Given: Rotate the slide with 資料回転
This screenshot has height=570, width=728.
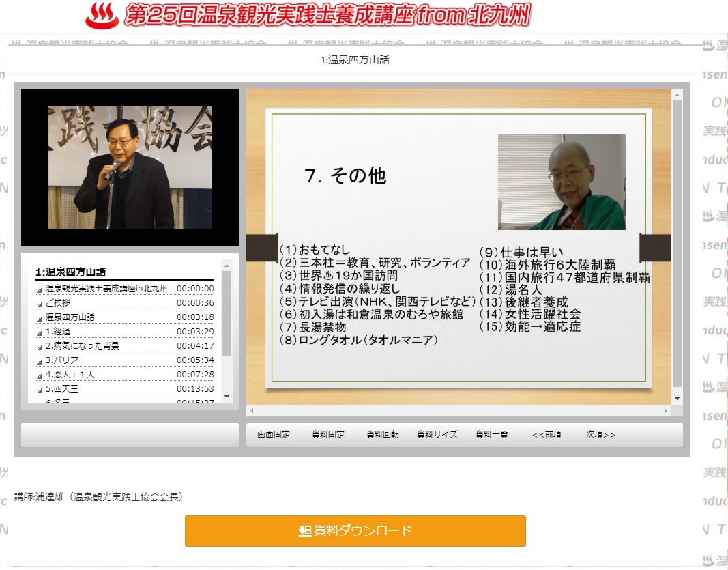Looking at the screenshot, I should click(x=383, y=435).
